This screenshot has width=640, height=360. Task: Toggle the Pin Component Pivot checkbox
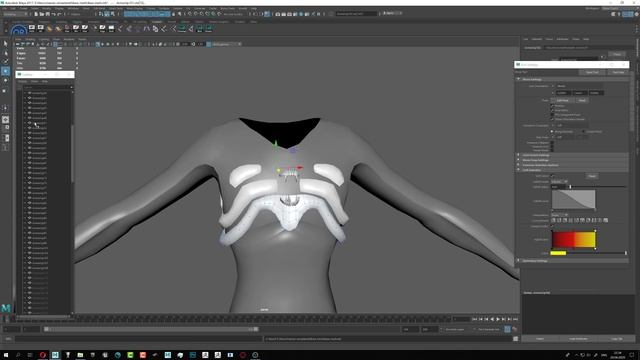(552, 115)
